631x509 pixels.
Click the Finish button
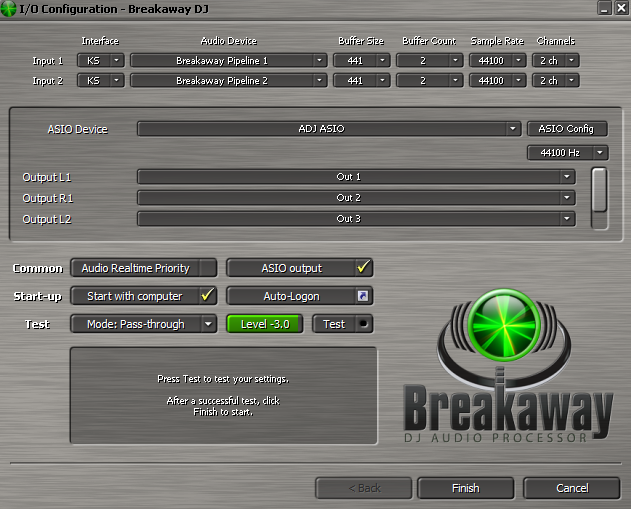point(466,488)
